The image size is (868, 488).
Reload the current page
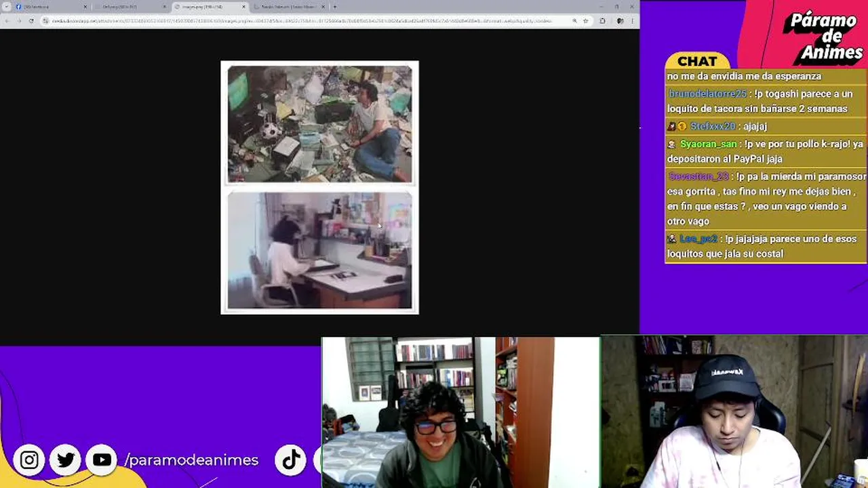pos(31,21)
